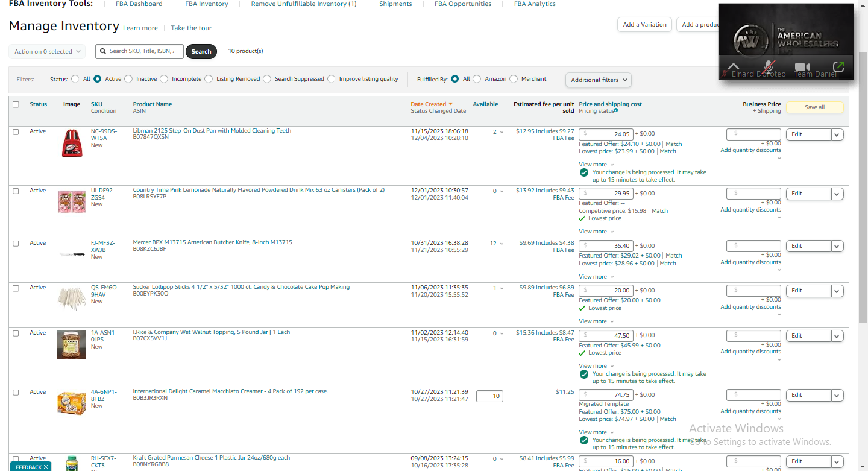
Task: Open the Sucker Lollipop Sticks product thumbnail
Action: [x=72, y=299]
